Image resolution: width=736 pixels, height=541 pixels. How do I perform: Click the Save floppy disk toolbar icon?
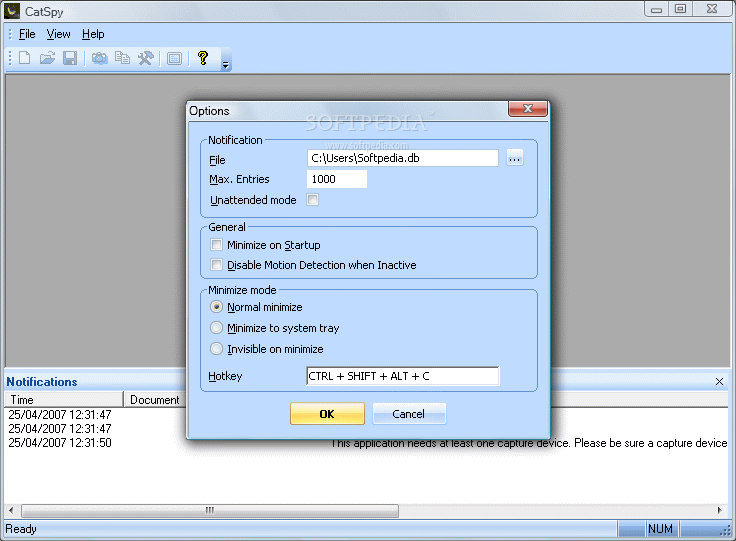tap(70, 58)
